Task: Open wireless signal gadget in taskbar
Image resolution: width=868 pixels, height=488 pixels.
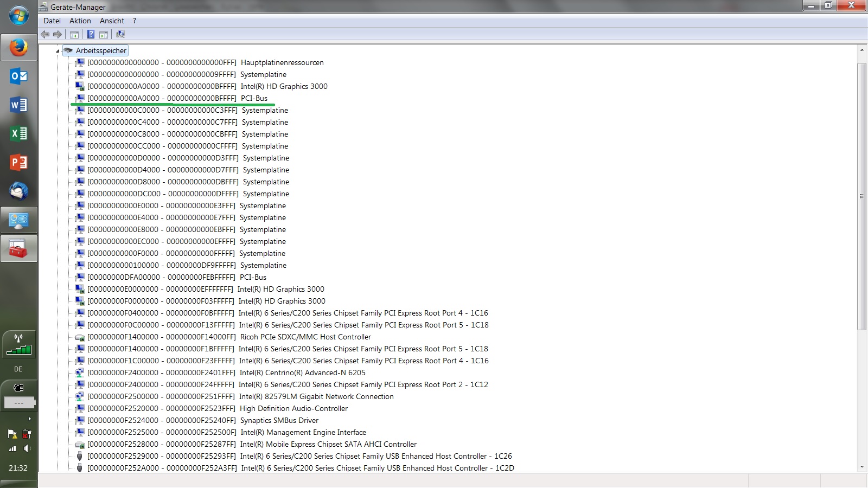Action: (x=18, y=344)
